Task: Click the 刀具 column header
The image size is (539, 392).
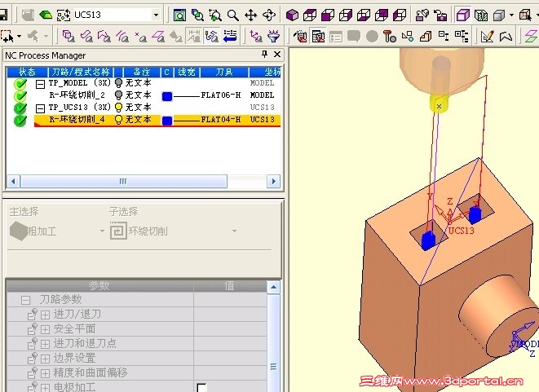Action: (x=224, y=72)
